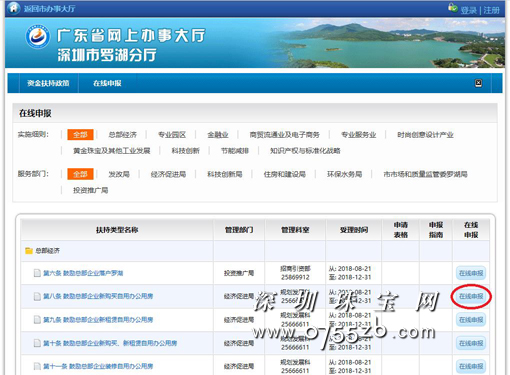Filter 实施细则 by 专业园区
This screenshot has width=510, height=375.
(x=172, y=135)
